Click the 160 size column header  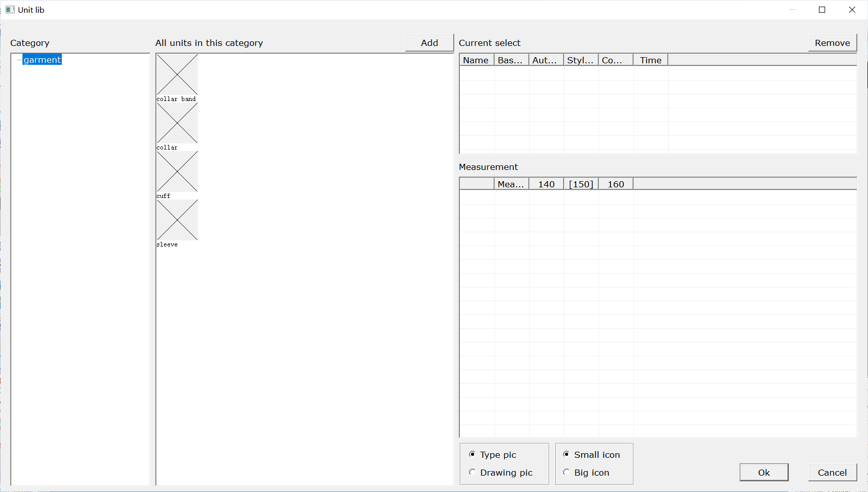tap(616, 184)
